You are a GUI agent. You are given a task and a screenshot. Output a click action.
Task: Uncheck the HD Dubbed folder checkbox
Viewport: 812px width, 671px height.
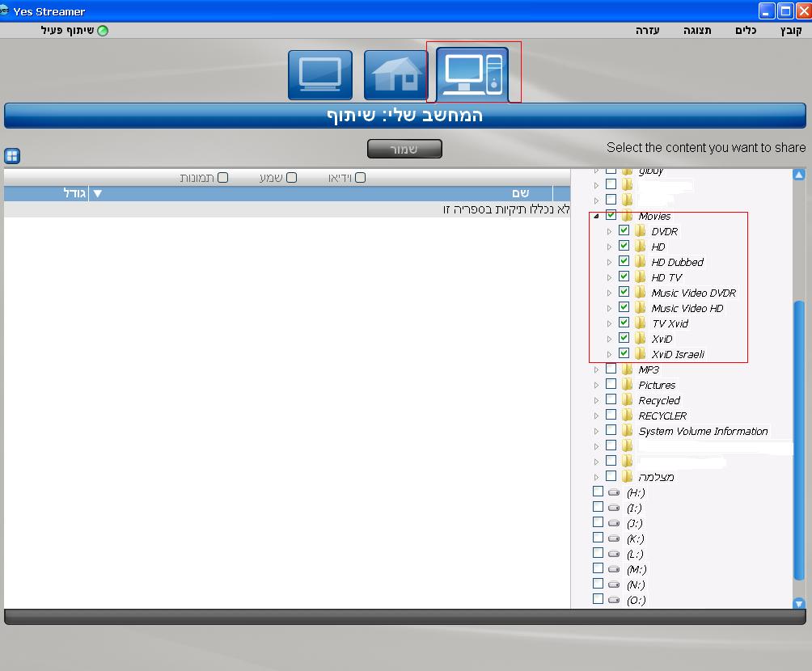(x=624, y=261)
